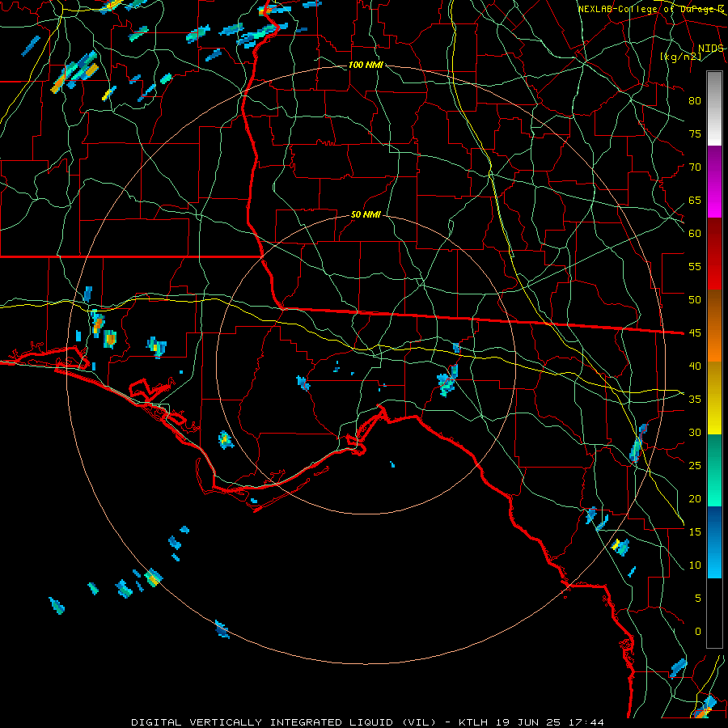
Task: Click the color scale value "60"
Action: click(x=695, y=234)
